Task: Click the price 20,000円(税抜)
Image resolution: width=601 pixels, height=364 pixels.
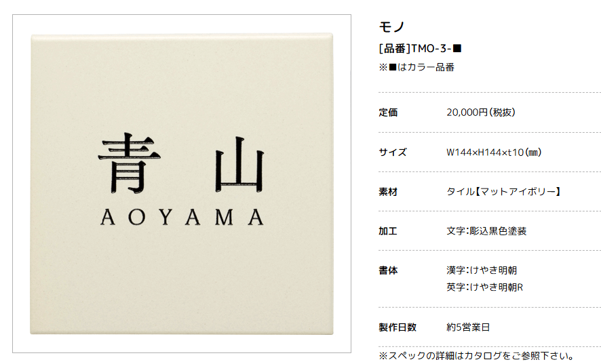Action: [x=481, y=113]
